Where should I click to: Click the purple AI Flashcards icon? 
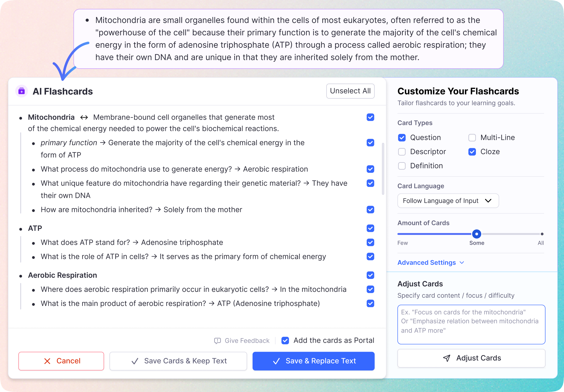pyautogui.click(x=22, y=91)
